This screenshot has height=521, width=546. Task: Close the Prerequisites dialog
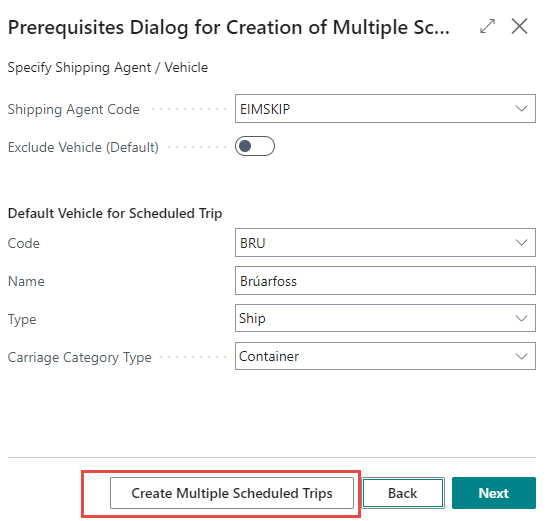click(519, 26)
